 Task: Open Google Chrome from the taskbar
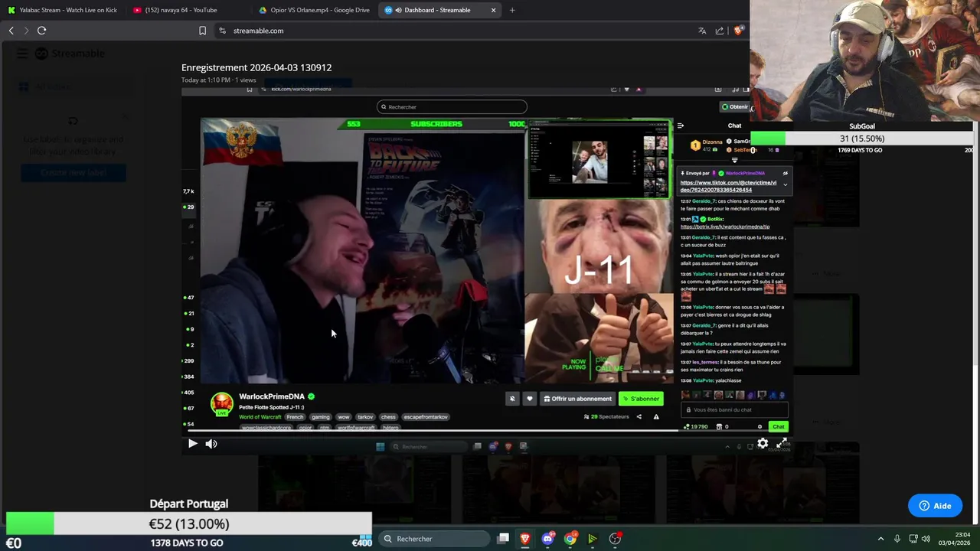tap(570, 539)
